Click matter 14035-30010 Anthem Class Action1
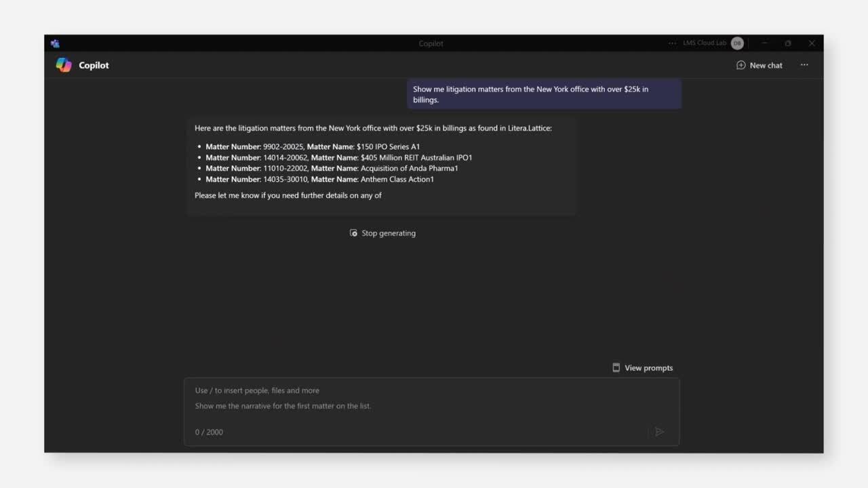The height and width of the screenshot is (488, 868). coord(319,179)
